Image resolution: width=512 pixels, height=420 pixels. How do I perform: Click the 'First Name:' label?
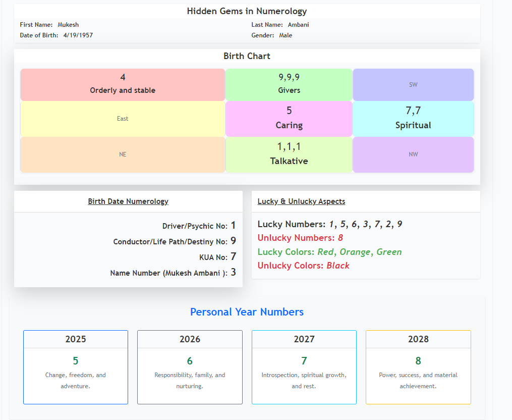point(36,25)
